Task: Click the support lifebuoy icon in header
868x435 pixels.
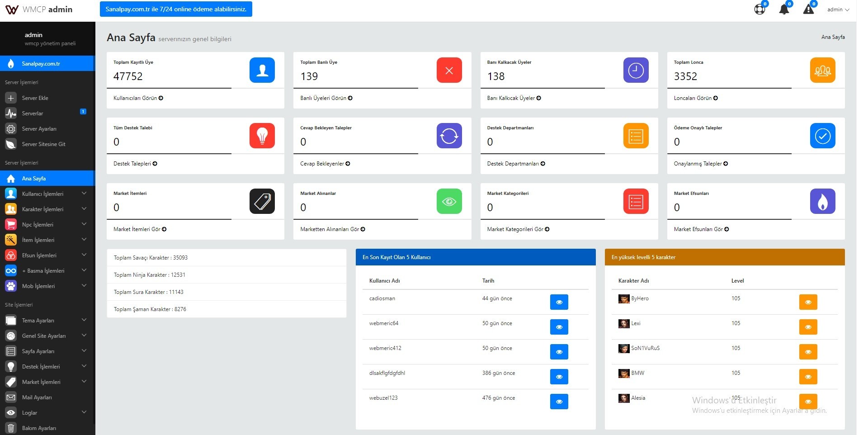Action: tap(759, 9)
